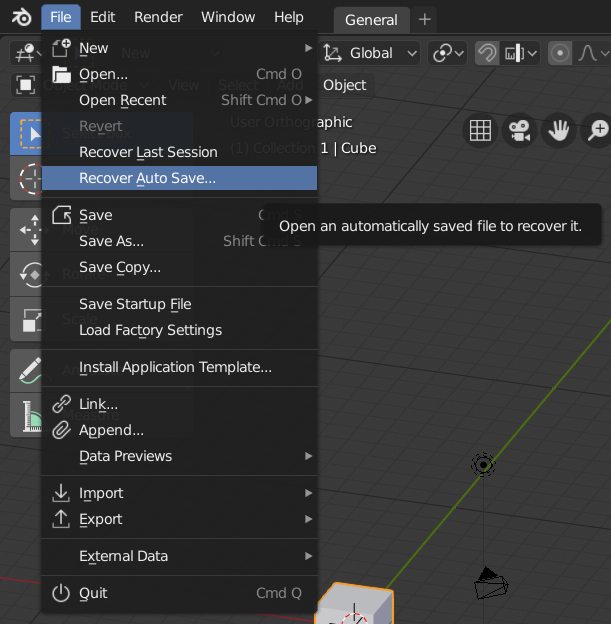The height and width of the screenshot is (624, 611).
Task: Open the File menu
Action: click(x=61, y=17)
